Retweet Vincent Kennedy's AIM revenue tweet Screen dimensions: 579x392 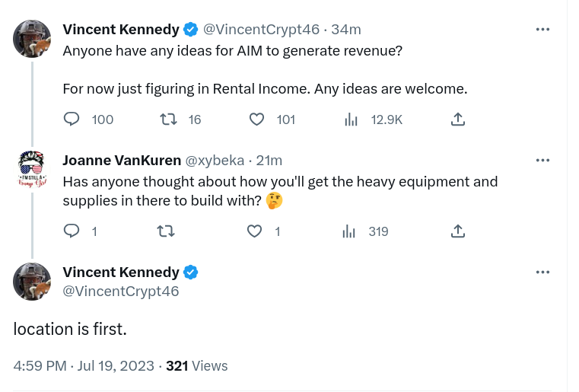coord(168,120)
